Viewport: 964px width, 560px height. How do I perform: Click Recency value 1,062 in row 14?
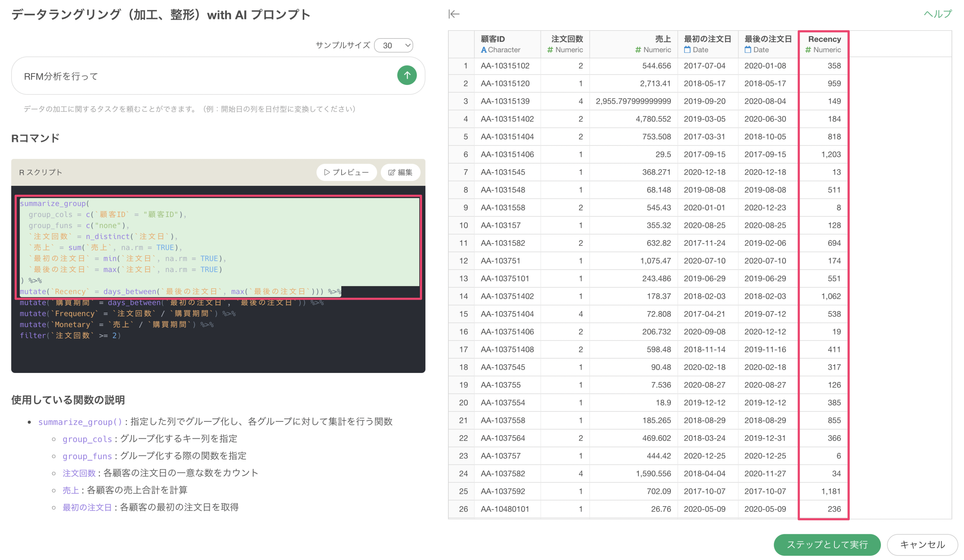831,296
